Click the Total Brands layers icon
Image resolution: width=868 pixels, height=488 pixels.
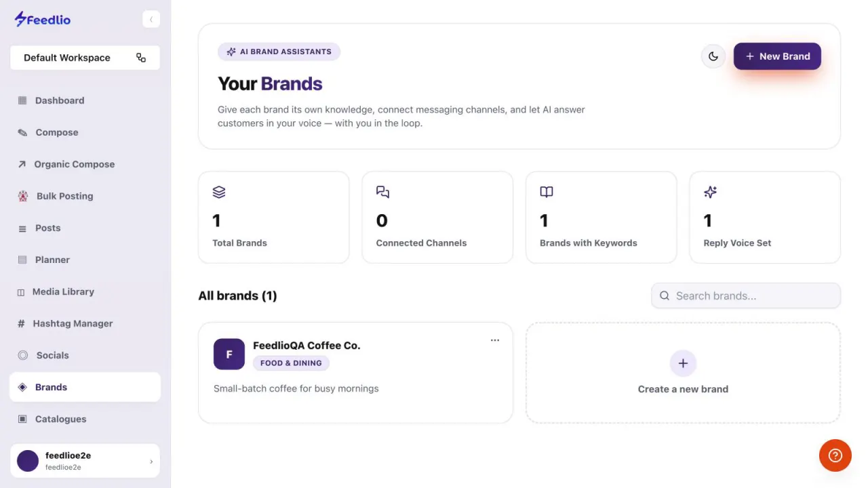tap(218, 192)
